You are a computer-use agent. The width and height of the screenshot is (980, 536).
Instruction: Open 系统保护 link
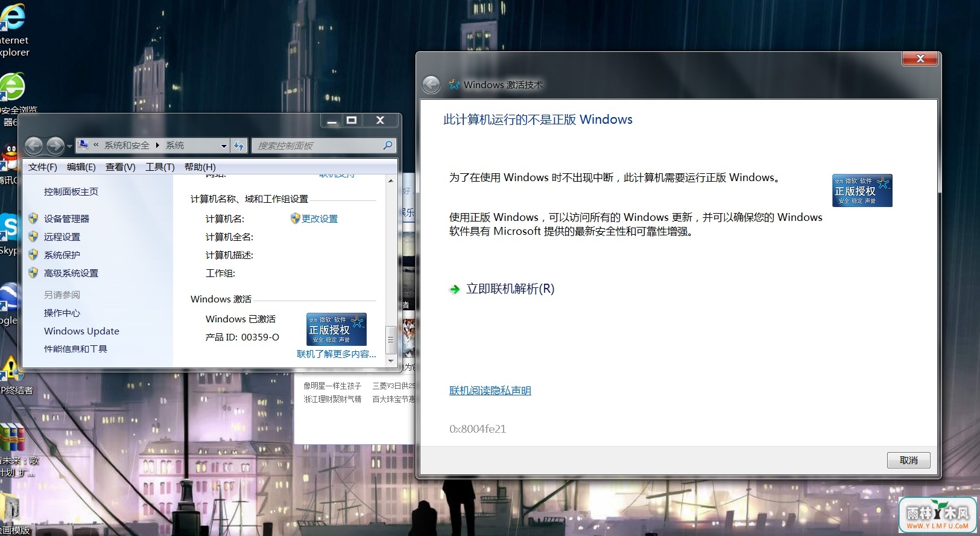coord(62,255)
